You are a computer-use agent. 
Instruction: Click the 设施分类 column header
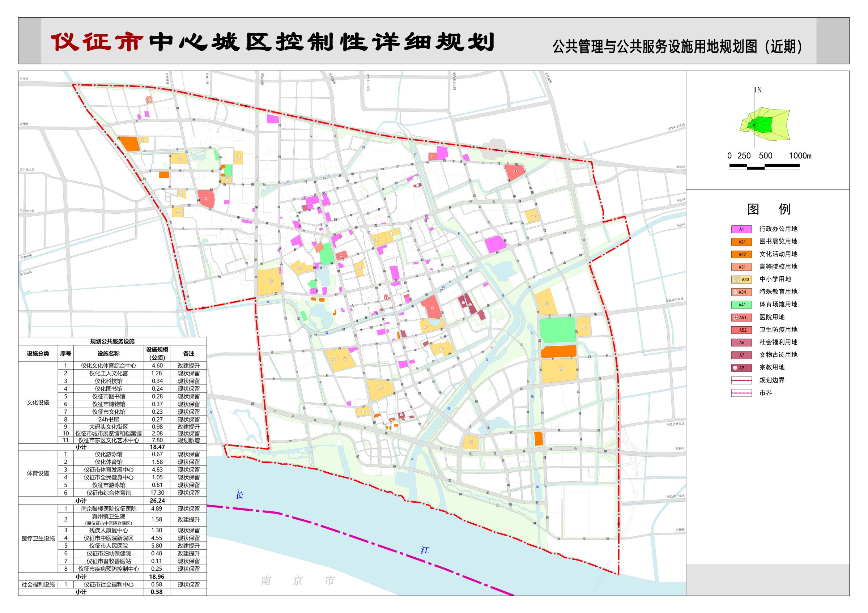click(x=38, y=354)
